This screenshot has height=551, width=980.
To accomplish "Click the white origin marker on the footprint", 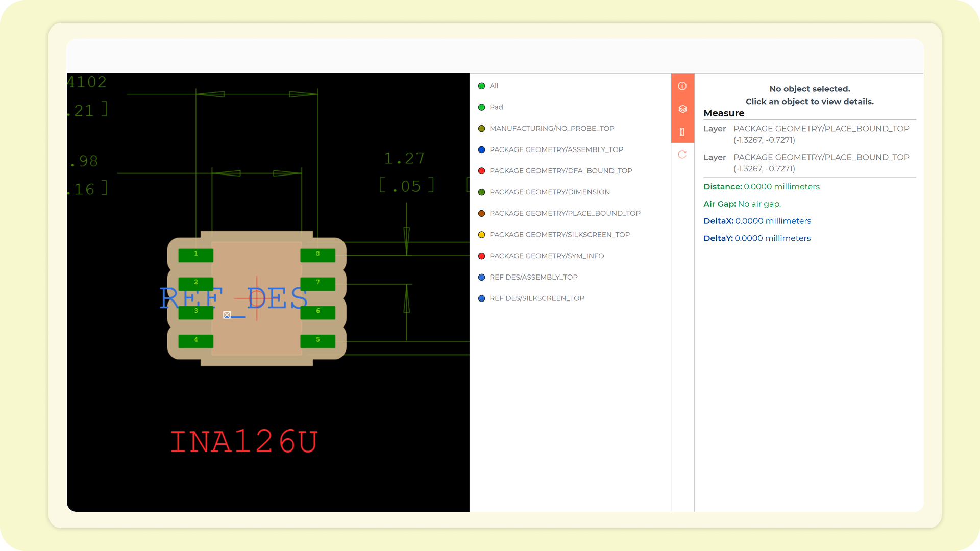I will pos(227,315).
